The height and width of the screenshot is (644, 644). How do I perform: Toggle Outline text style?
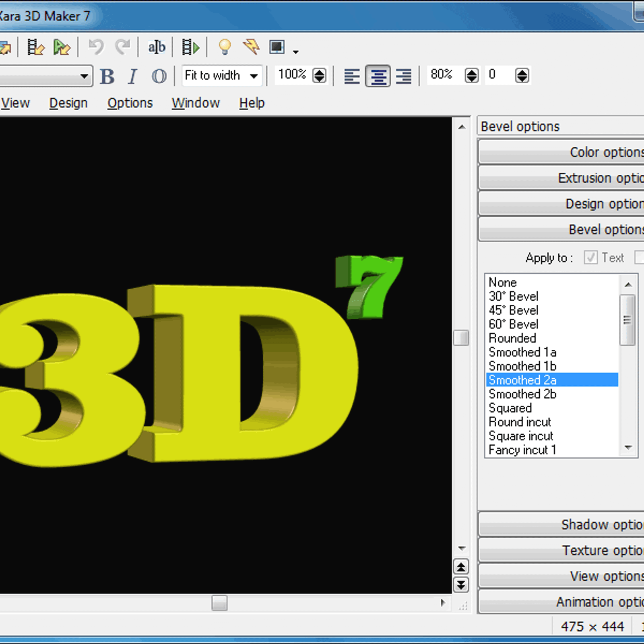(159, 76)
